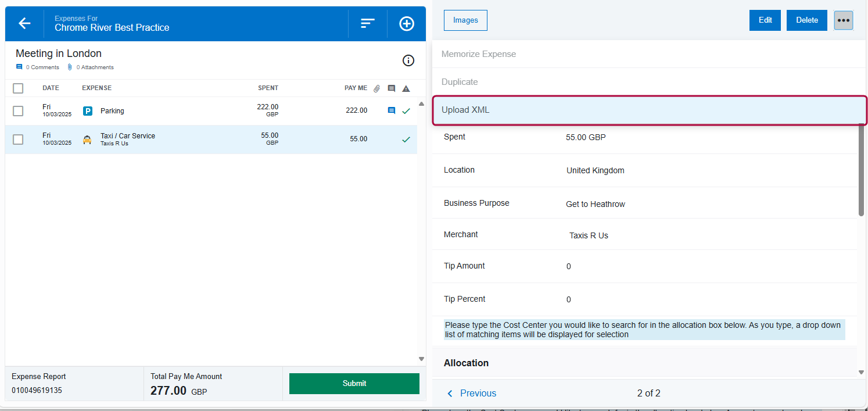
Task: Check the Parking expense checkbox
Action: pos(18,111)
